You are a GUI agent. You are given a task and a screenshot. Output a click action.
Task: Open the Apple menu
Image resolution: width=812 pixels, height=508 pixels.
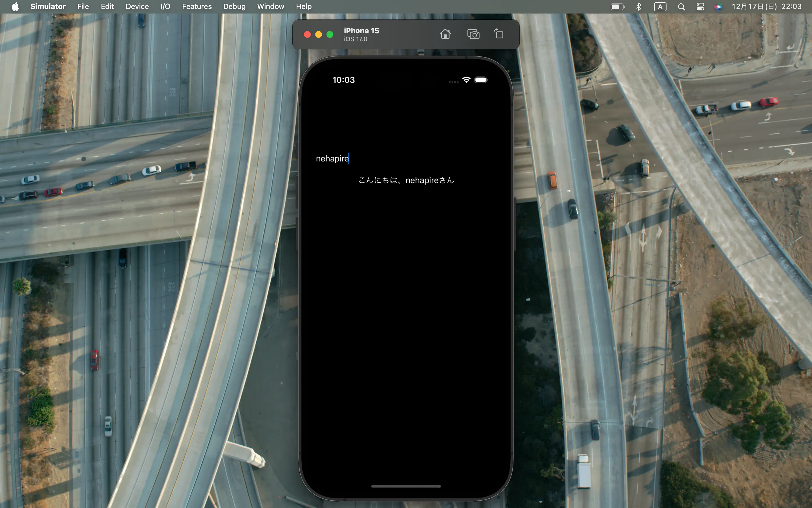point(15,6)
